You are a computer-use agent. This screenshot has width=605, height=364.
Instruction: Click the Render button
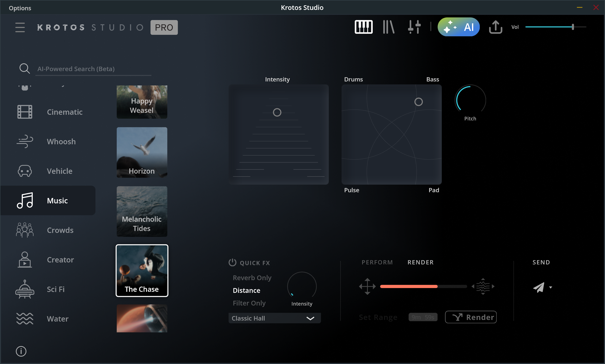click(x=471, y=317)
